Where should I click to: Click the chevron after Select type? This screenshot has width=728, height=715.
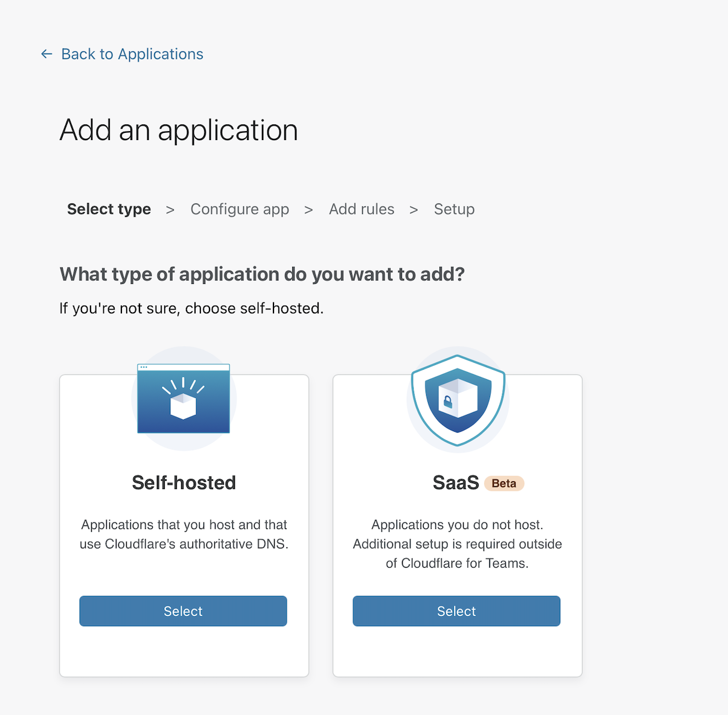pyautogui.click(x=170, y=210)
